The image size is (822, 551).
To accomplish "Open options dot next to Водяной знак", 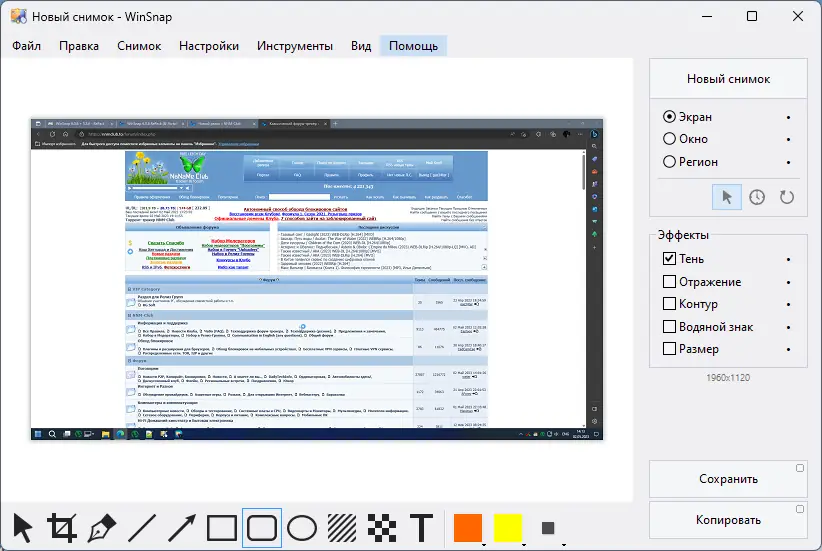I will [x=788, y=328].
